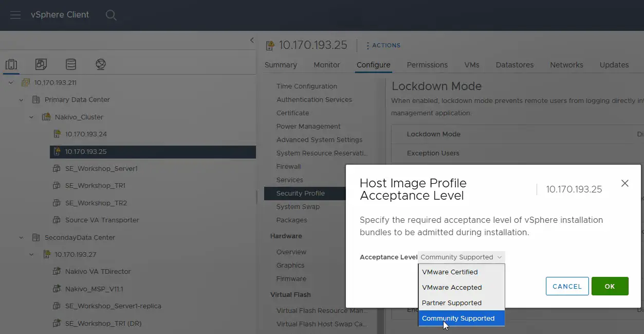
Task: Open the Firewall section in Configure
Action: coord(288,166)
